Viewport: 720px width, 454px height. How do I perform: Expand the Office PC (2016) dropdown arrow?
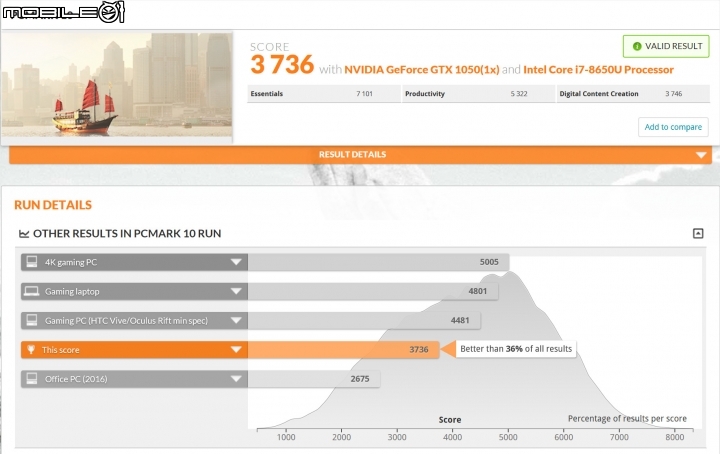click(x=236, y=379)
